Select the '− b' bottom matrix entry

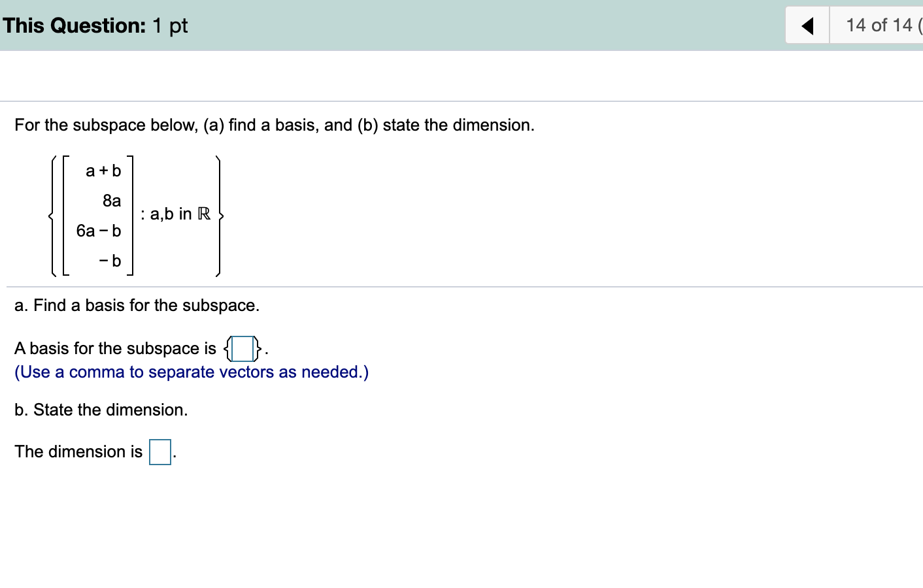tap(111, 261)
